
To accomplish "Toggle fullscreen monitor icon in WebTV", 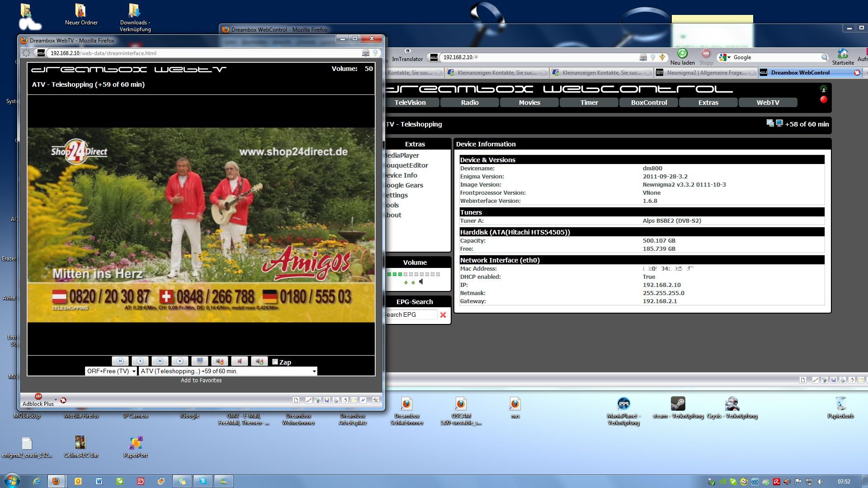I will click(x=200, y=361).
